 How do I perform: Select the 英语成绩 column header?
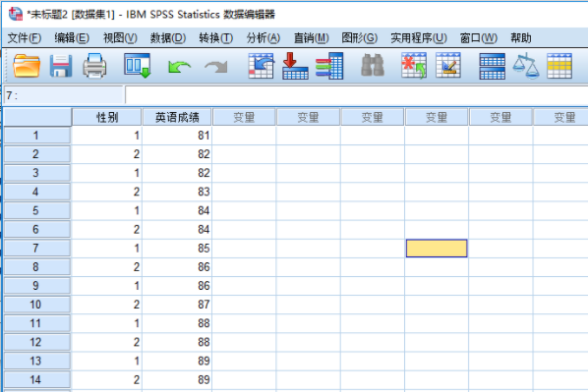(x=177, y=117)
